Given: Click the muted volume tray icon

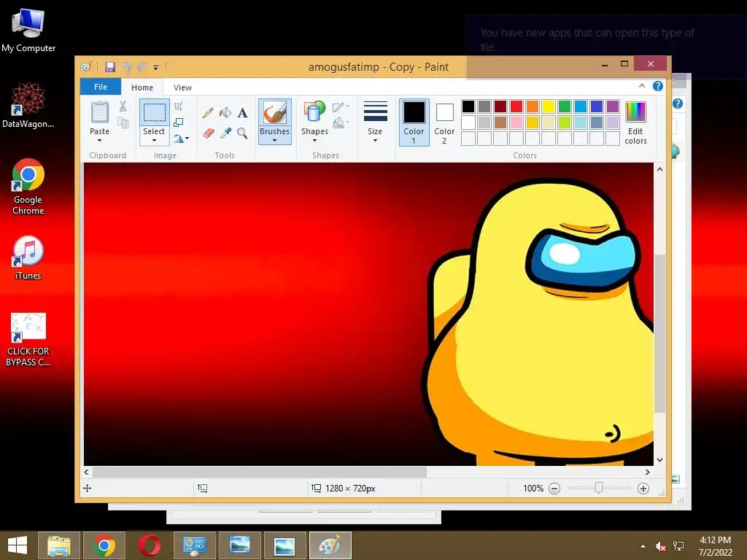Looking at the screenshot, I should point(660,545).
